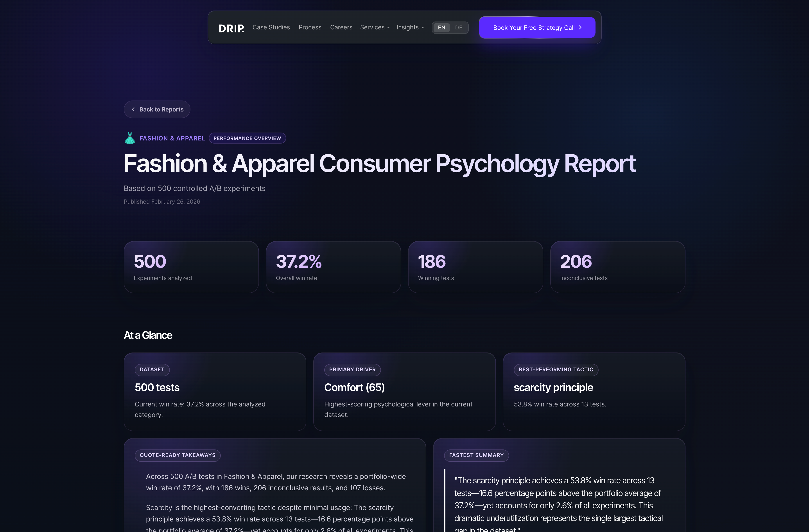This screenshot has height=532, width=809.
Task: Open the Case Studies nav item
Action: 271,27
